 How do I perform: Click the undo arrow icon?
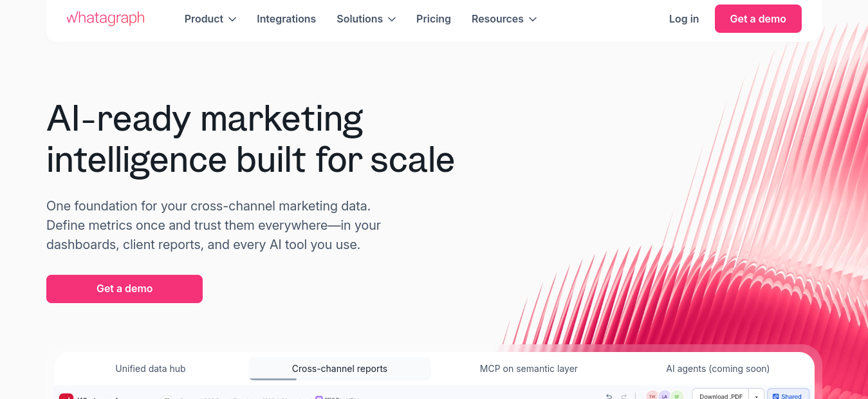tap(609, 396)
